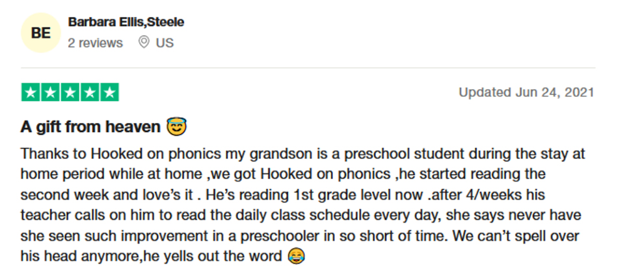Click the halo smiley emoji in title
Image resolution: width=644 pixels, height=278 pixels.
click(176, 126)
